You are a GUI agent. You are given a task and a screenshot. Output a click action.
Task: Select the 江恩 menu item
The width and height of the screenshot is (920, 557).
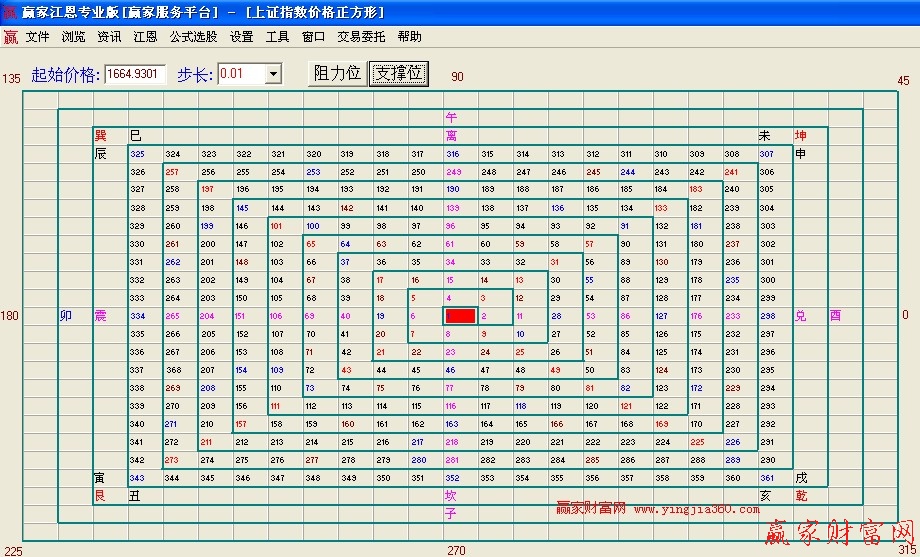click(x=145, y=37)
